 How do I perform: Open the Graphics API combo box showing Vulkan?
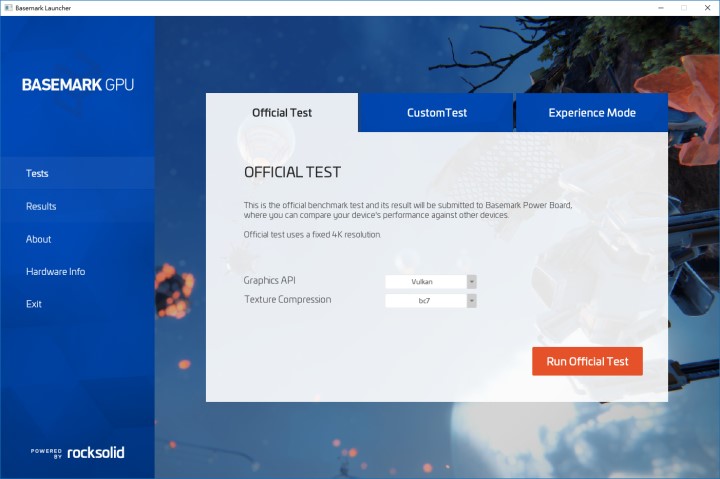pos(425,282)
